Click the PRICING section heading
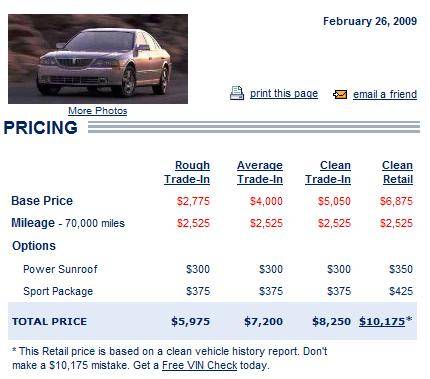This screenshot has width=430, height=379. [41, 128]
